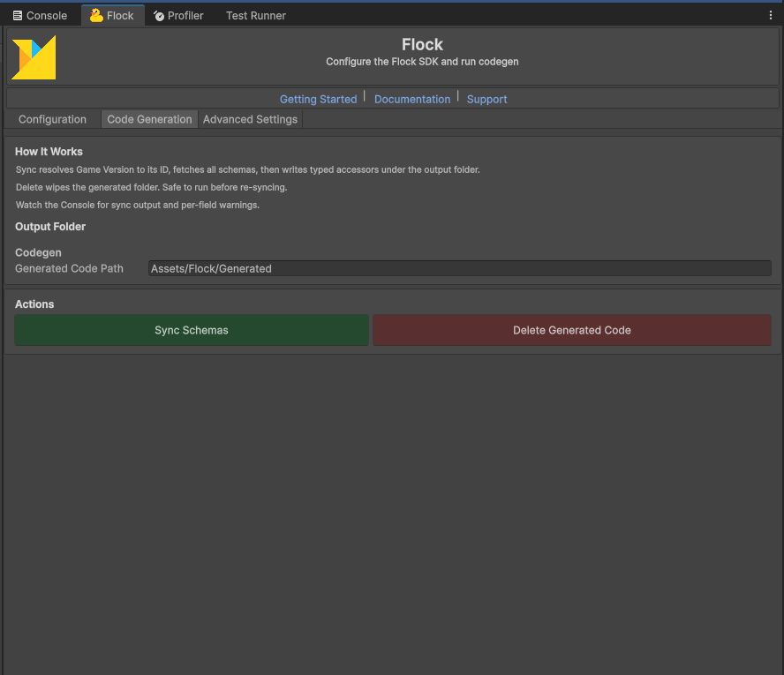Screen dimensions: 784x675
Task: Click the Generated Code Path label
Action: click(x=69, y=268)
